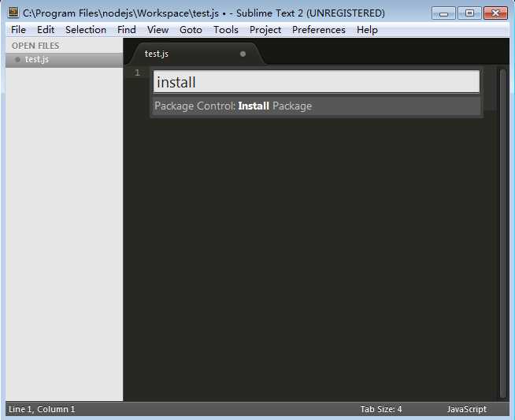Open the Project menu

click(x=265, y=30)
